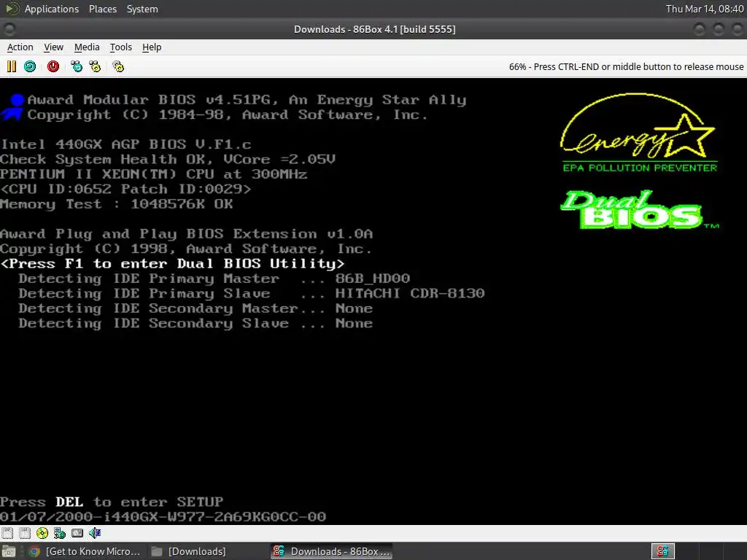The width and height of the screenshot is (747, 560).
Task: Click sound speaker status bar icon
Action: [x=94, y=533]
